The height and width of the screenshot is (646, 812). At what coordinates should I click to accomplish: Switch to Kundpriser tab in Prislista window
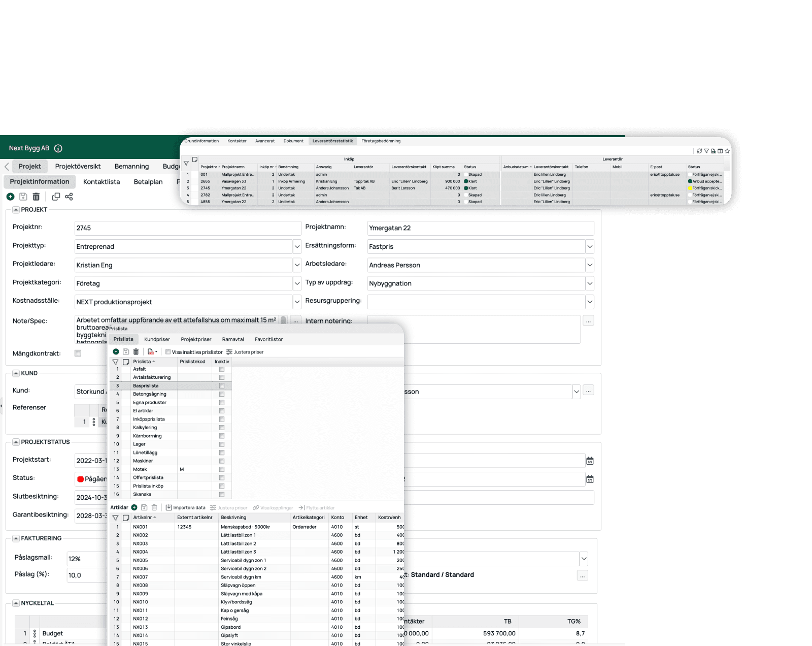pos(157,339)
